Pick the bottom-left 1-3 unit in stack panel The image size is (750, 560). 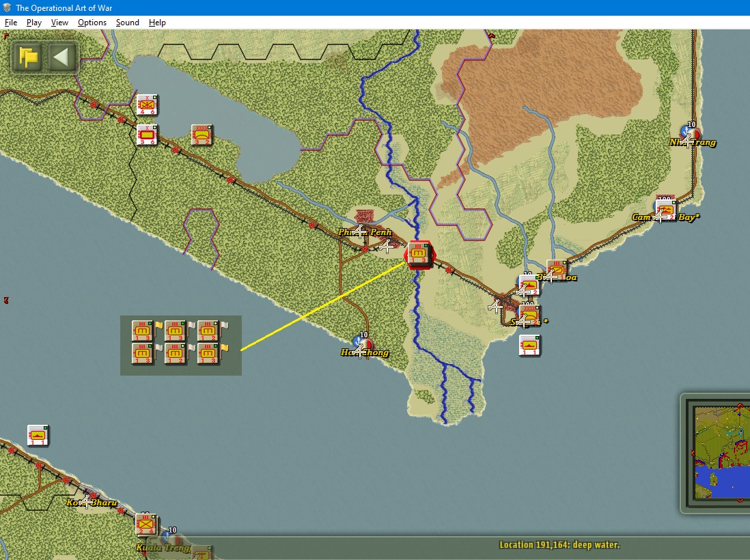tap(142, 354)
